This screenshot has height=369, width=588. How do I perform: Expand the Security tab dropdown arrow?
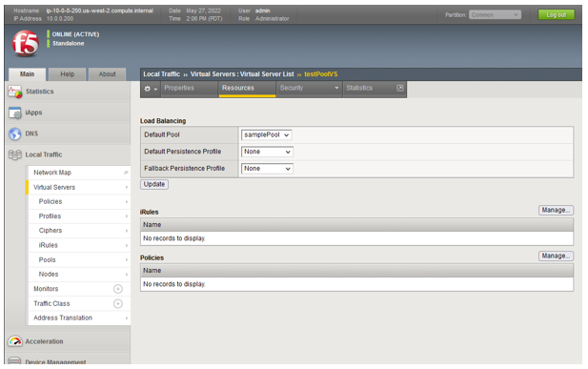336,88
